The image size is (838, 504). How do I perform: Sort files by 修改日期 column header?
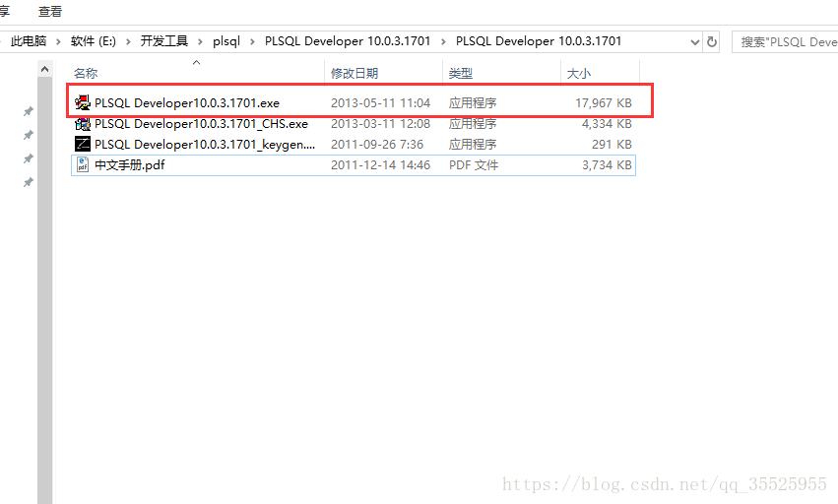click(355, 73)
